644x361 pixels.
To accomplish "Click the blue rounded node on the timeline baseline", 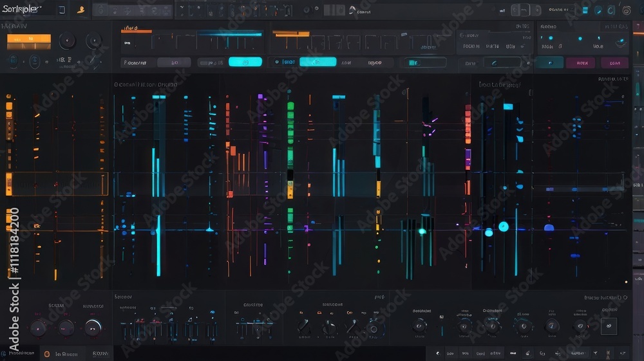I will tap(549, 227).
